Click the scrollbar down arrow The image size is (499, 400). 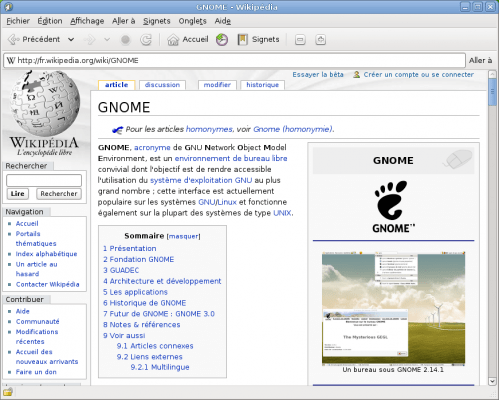tap(492, 381)
